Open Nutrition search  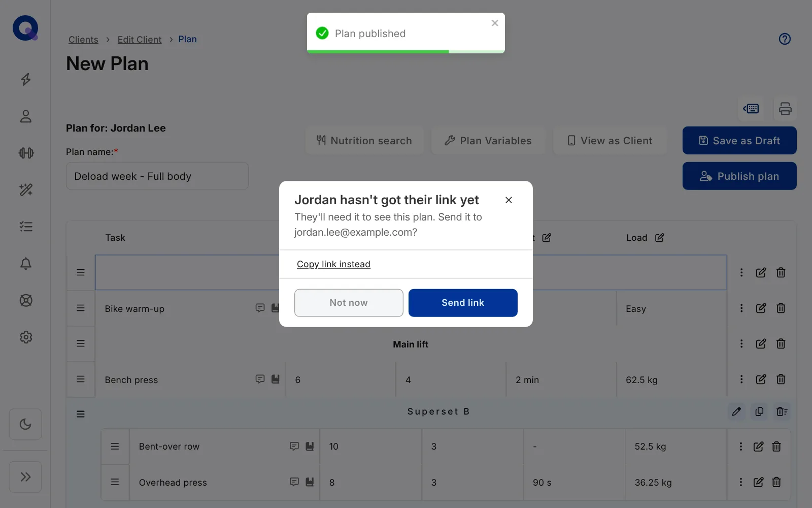click(364, 141)
